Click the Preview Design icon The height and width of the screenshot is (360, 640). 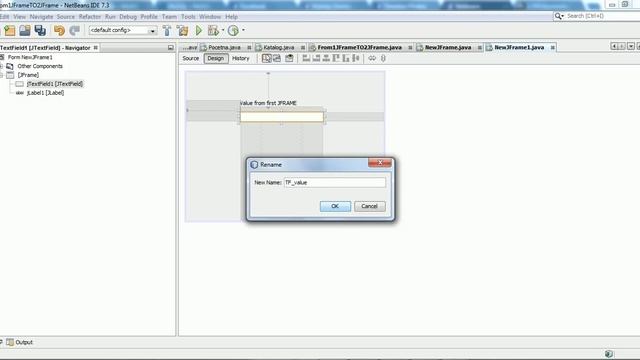pos(289,58)
